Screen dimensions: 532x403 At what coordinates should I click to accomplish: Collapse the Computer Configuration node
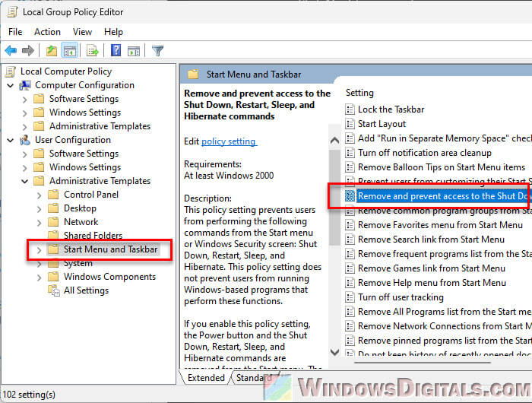coord(11,85)
